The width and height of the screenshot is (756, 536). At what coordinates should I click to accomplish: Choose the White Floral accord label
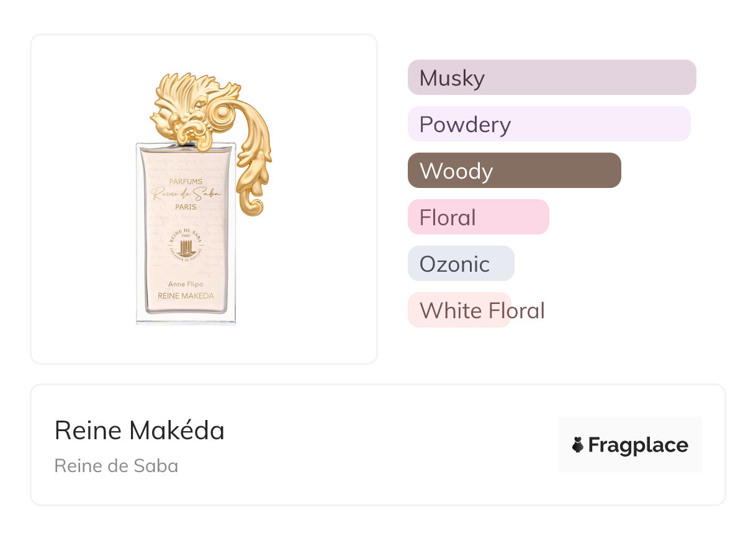[x=482, y=310]
